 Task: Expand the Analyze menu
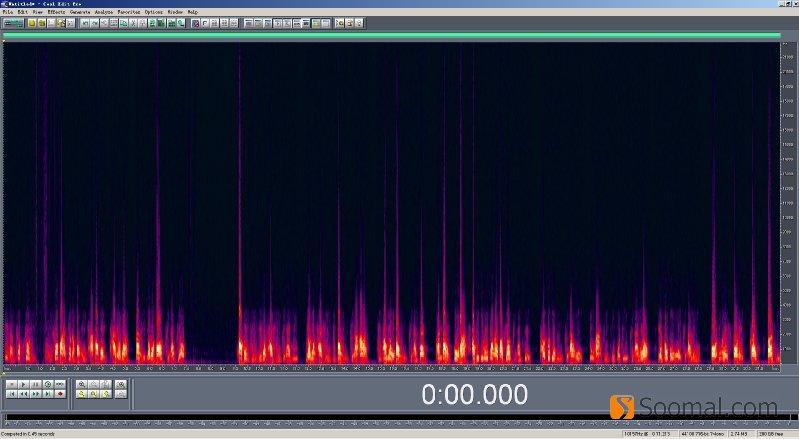[104, 12]
